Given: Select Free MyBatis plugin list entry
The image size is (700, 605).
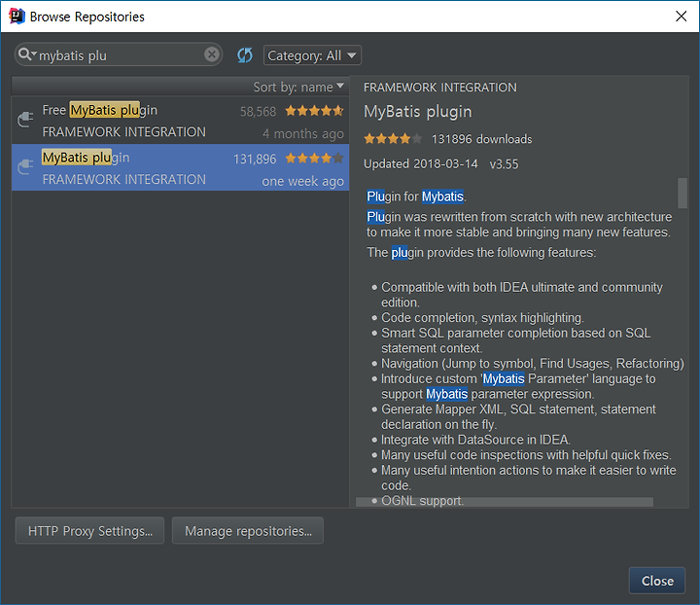Looking at the screenshot, I should pyautogui.click(x=181, y=120).
